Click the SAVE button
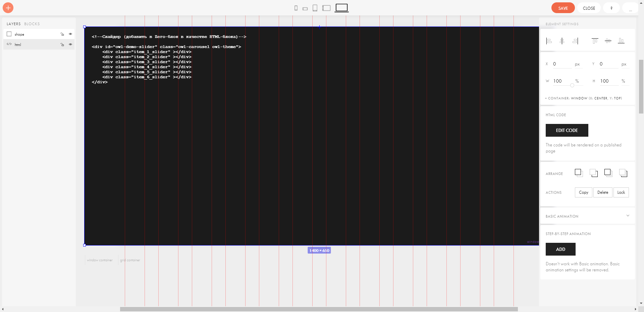The width and height of the screenshot is (644, 312). point(563,8)
